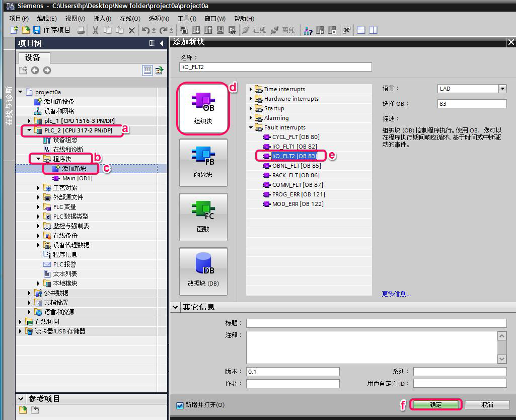Expand the plc_1 device node
The width and height of the screenshot is (516, 420).
[x=29, y=121]
